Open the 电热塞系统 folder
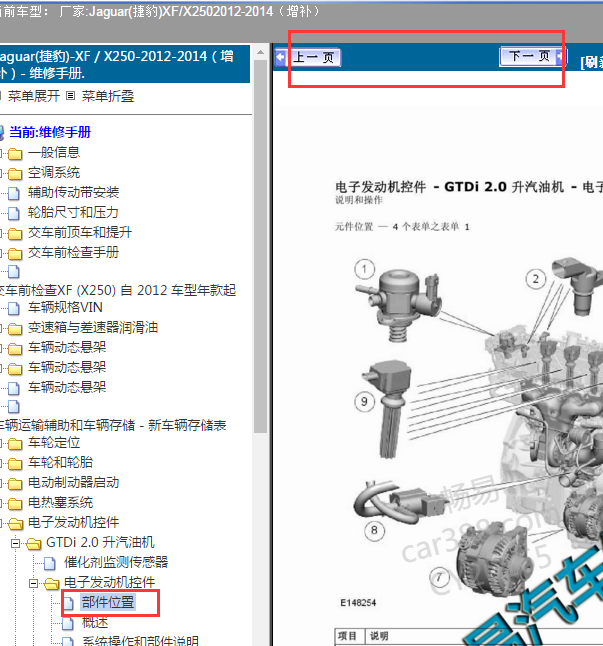The image size is (603, 646). (60, 502)
